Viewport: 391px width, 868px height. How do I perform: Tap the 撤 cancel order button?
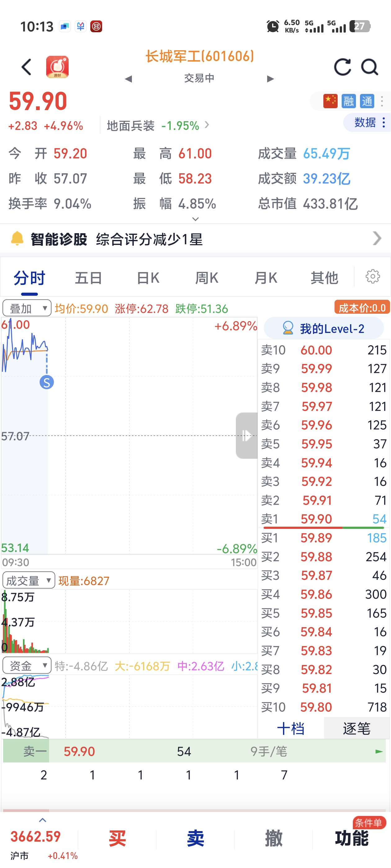(274, 839)
